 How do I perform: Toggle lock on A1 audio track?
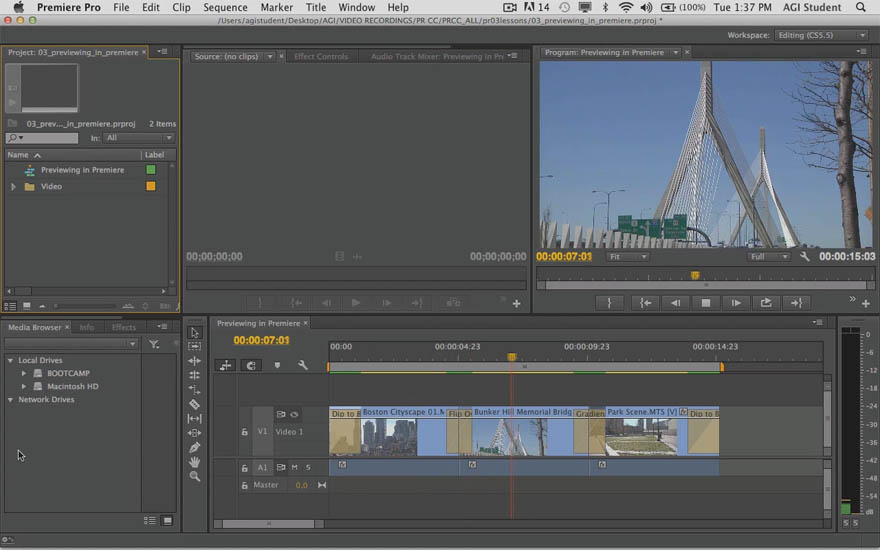(244, 468)
